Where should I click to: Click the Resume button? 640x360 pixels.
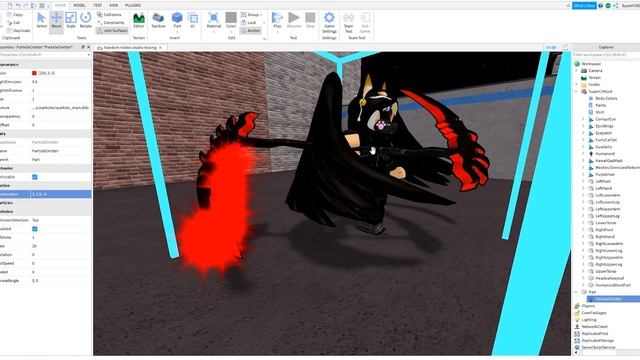294,20
